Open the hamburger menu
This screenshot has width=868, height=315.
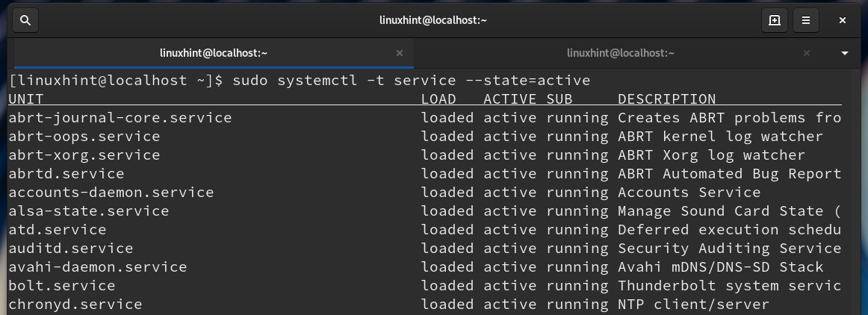tap(806, 21)
